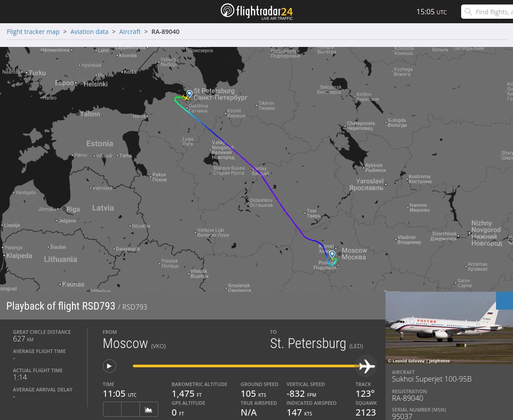Click the -832 FPM vertical speed value
513x420 pixels.
[301, 394]
